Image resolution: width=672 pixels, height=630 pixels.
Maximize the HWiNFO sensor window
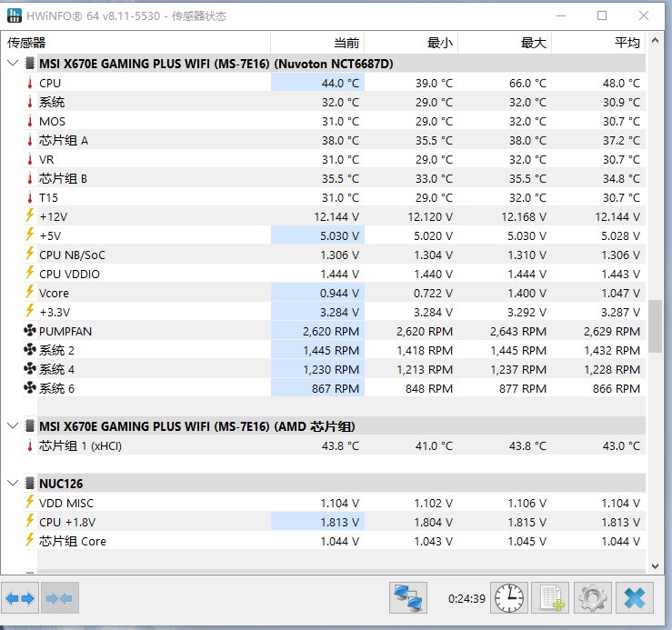(x=602, y=15)
